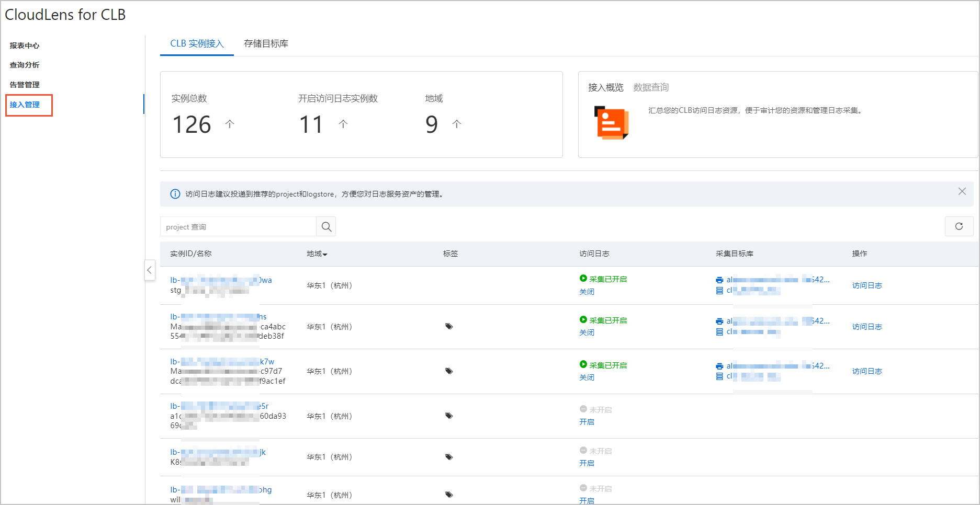Open instance link ending in 0wa

[x=221, y=280]
